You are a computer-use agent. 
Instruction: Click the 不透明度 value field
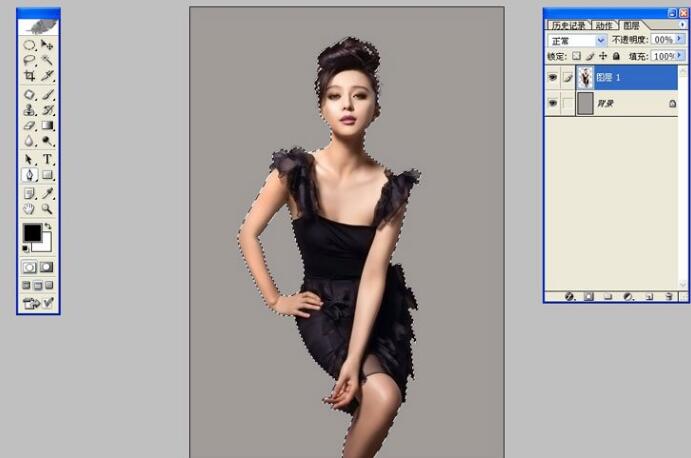click(663, 40)
